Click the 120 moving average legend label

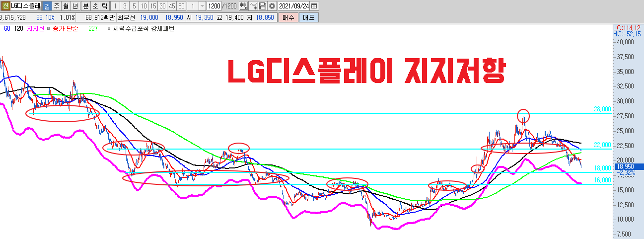19,29
